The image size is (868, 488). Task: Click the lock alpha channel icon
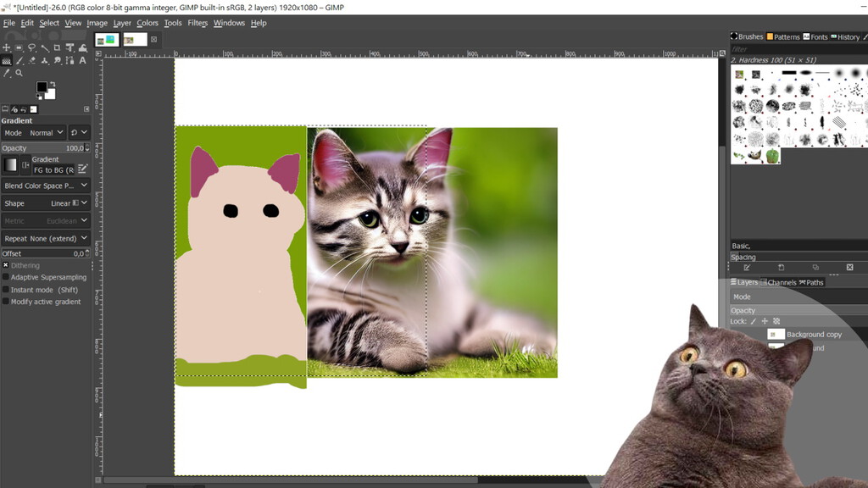point(776,322)
